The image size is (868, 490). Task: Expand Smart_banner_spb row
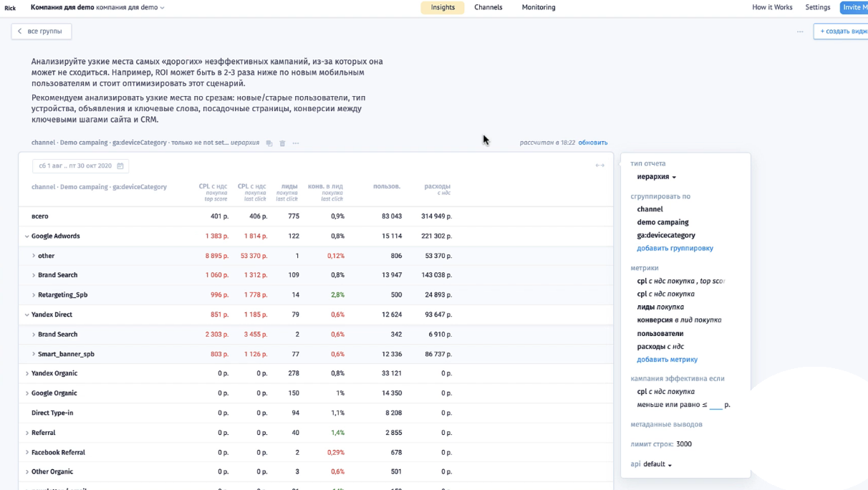pyautogui.click(x=33, y=354)
